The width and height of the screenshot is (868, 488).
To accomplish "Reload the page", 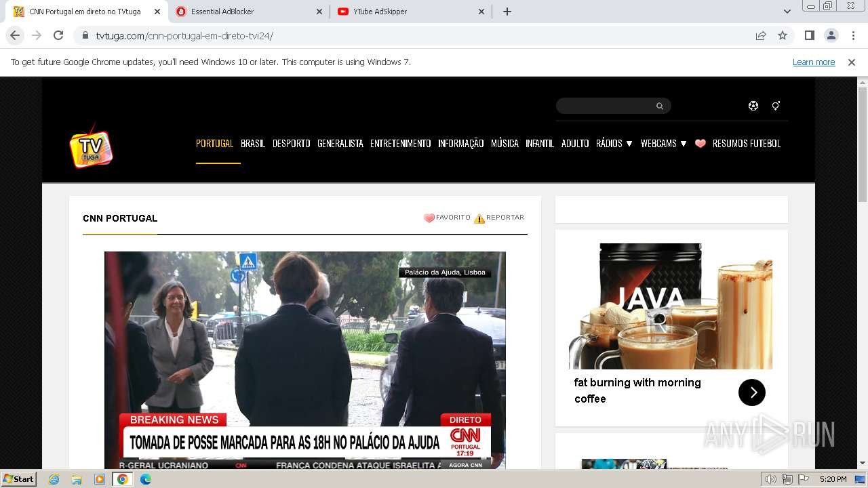I will (58, 35).
